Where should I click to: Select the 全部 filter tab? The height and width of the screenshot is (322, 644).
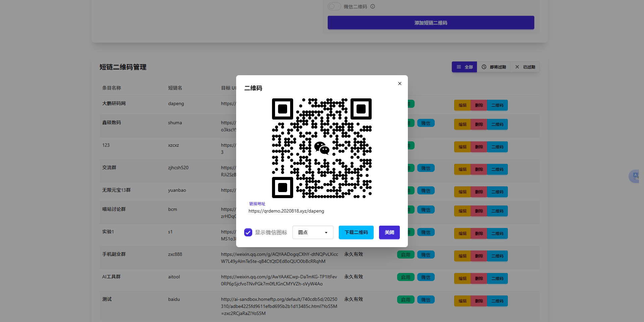click(464, 67)
